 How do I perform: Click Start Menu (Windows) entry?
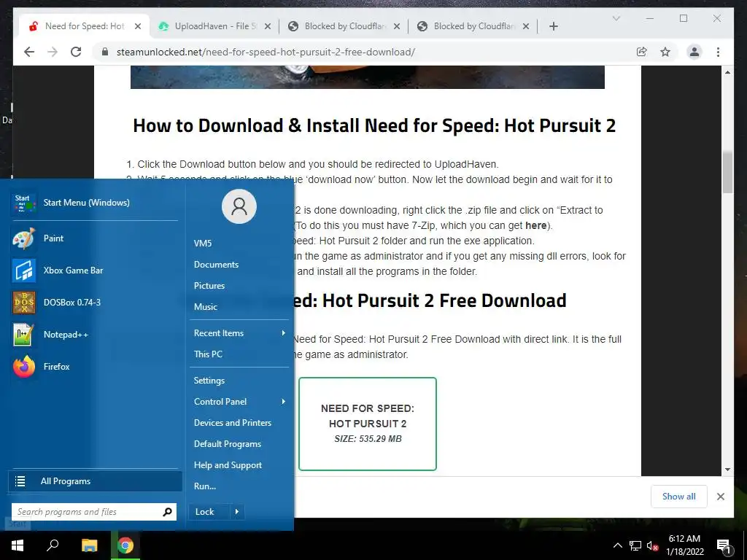click(86, 203)
